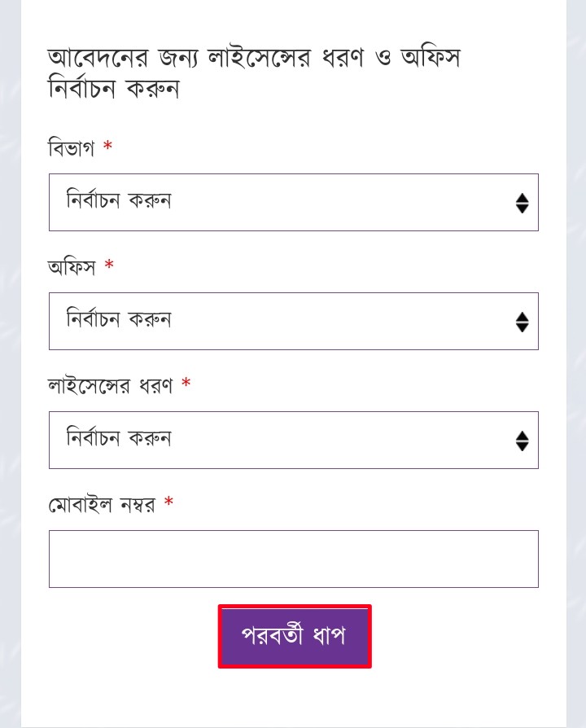This screenshot has height=728, width=586.
Task: Open the অফিস select box
Action: click(294, 322)
